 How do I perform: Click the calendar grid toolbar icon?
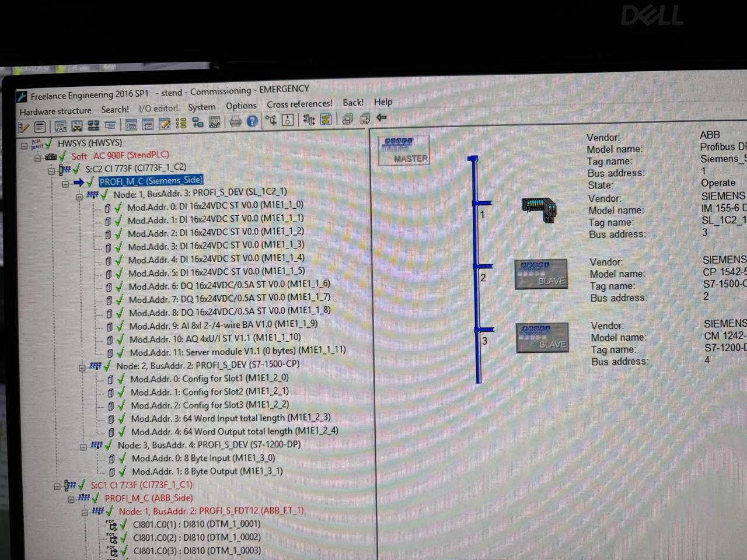215,122
